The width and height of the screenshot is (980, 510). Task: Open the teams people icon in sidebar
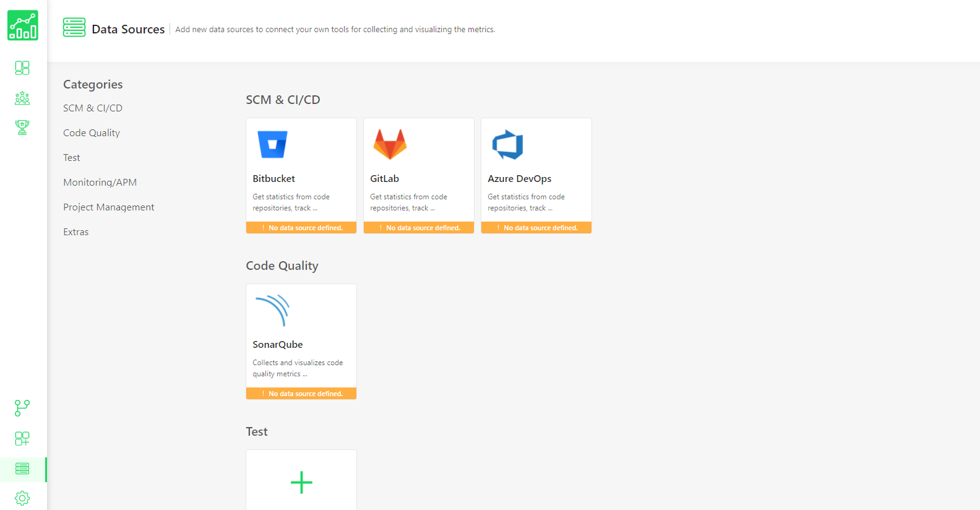pos(22,98)
